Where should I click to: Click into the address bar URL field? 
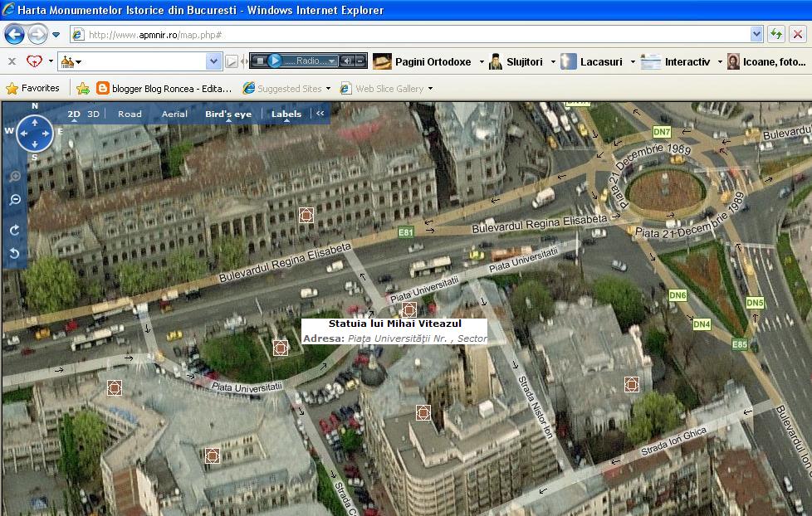pos(409,35)
